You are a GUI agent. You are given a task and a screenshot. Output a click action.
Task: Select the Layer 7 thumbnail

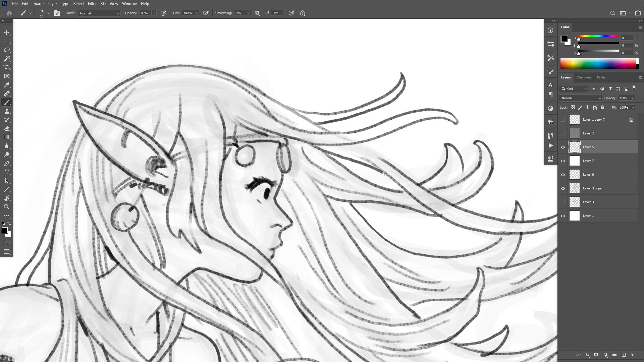coord(575,161)
